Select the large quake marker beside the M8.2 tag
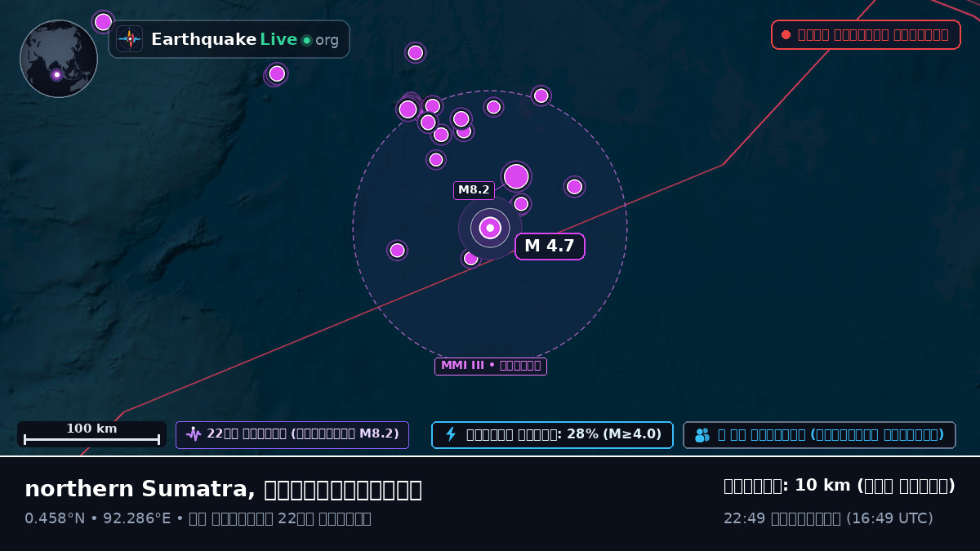The width and height of the screenshot is (980, 551). (516, 176)
